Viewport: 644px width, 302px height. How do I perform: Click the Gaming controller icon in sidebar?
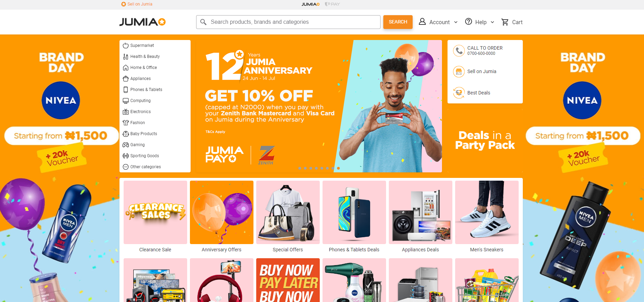pos(126,145)
